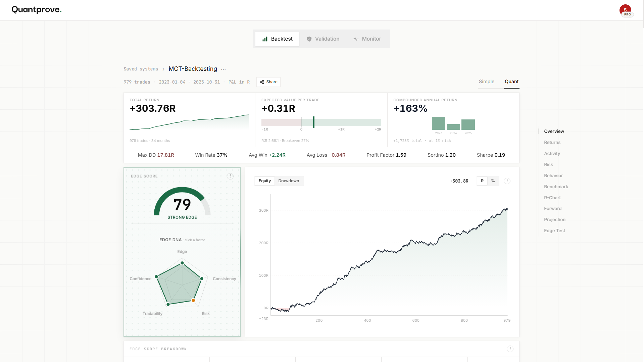Viewport: 644px width, 362px height.
Task: Show the Equity chart
Action: pyautogui.click(x=265, y=181)
